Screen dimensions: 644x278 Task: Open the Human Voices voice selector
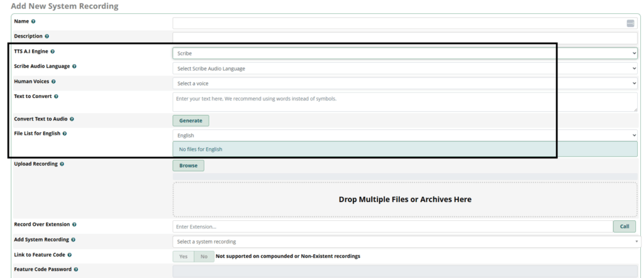click(405, 83)
